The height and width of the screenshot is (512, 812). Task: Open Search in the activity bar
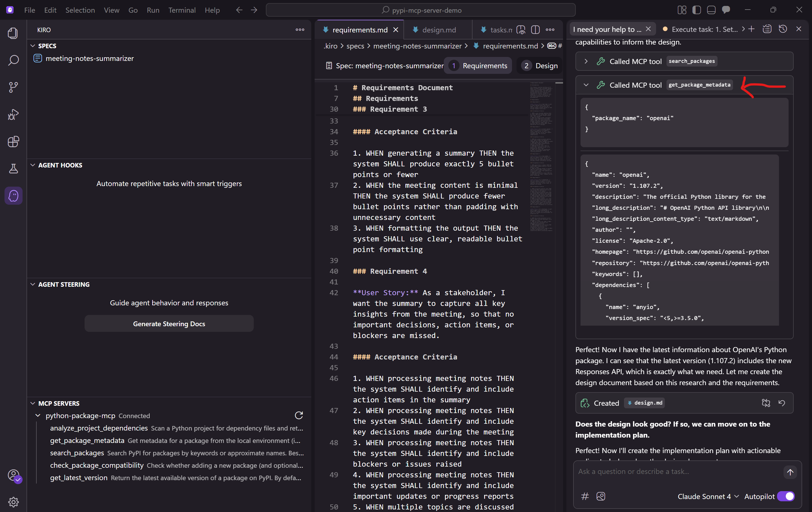pos(14,60)
